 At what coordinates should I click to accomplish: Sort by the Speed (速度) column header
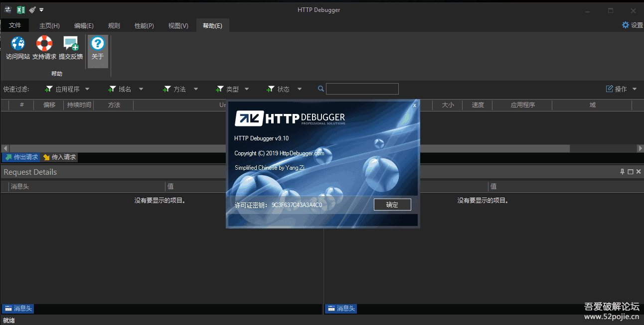pos(478,105)
